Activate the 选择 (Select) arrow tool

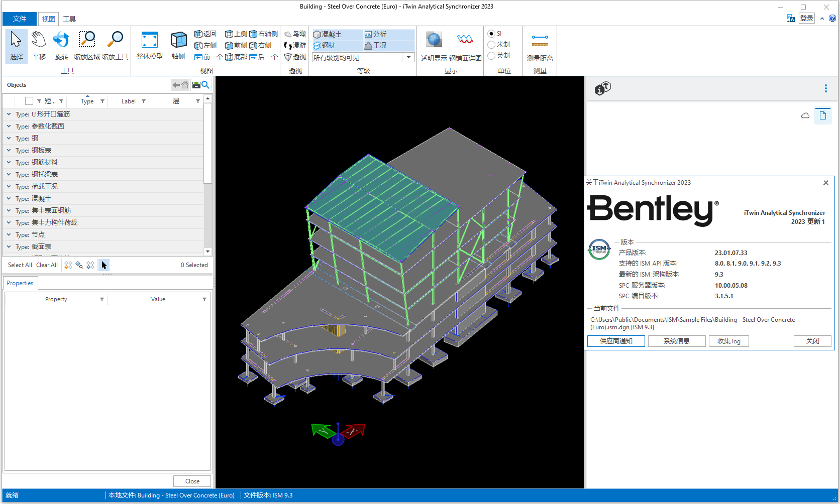tap(16, 45)
